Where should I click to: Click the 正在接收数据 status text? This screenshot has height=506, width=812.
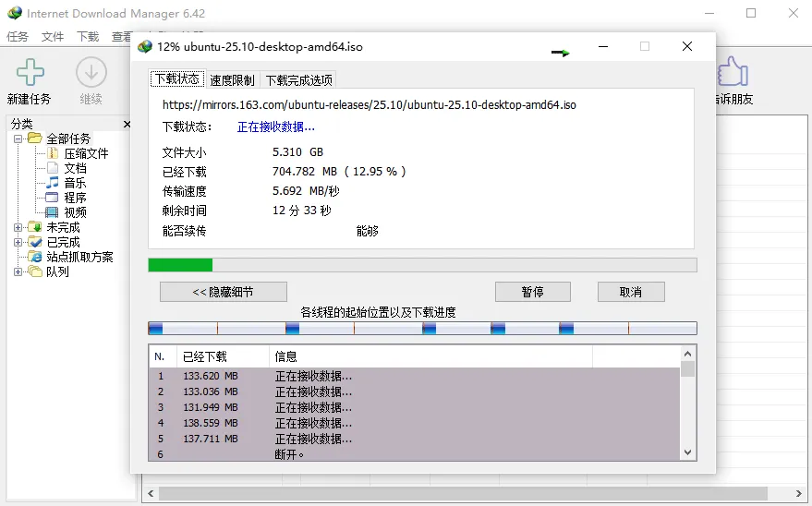(x=275, y=126)
